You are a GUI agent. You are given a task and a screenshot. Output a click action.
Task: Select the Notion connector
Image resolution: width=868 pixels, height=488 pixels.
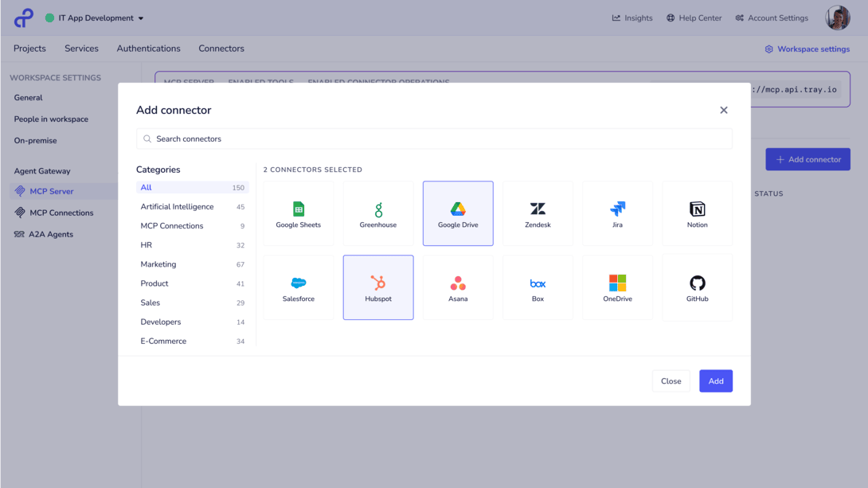[x=697, y=213]
